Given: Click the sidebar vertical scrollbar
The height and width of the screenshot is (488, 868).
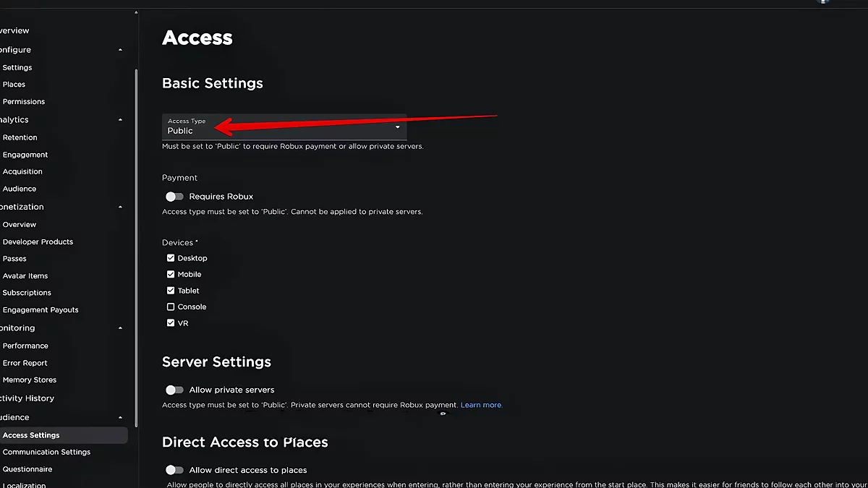Looking at the screenshot, I should point(135,217).
